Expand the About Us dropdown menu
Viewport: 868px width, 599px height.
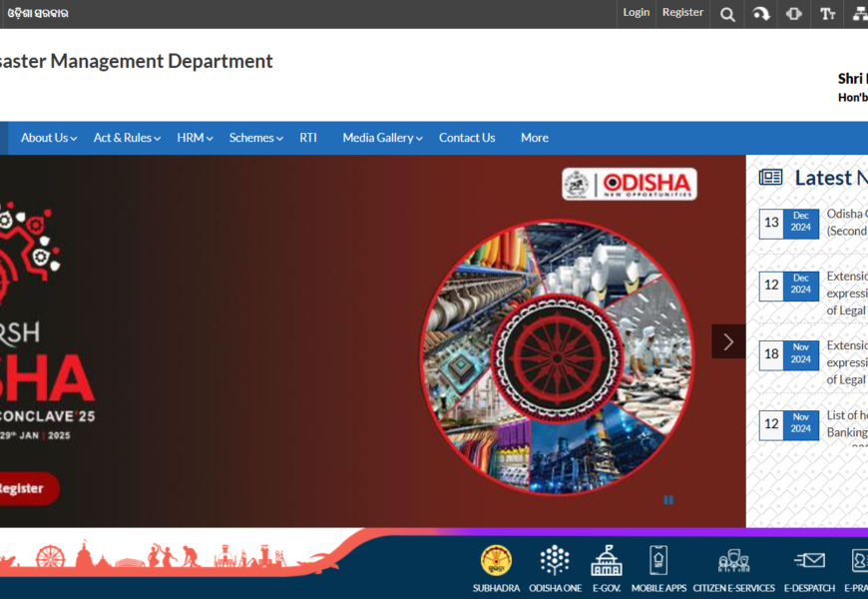(x=49, y=138)
